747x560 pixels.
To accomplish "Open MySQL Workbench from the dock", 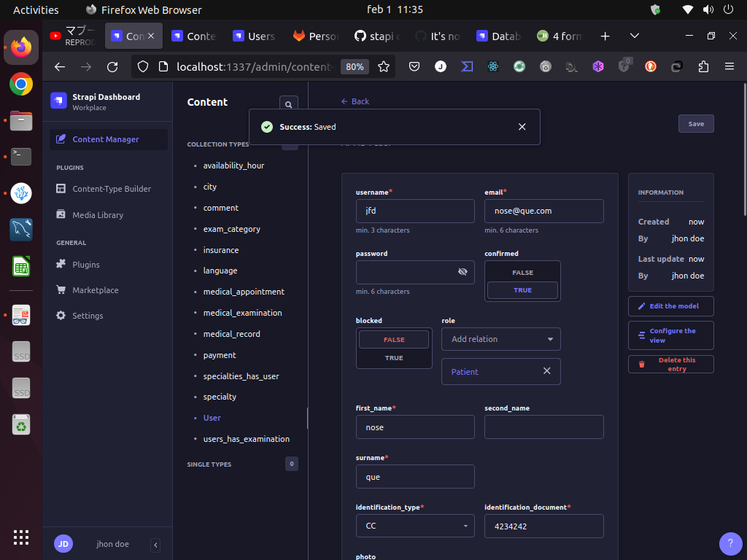I will [21, 230].
